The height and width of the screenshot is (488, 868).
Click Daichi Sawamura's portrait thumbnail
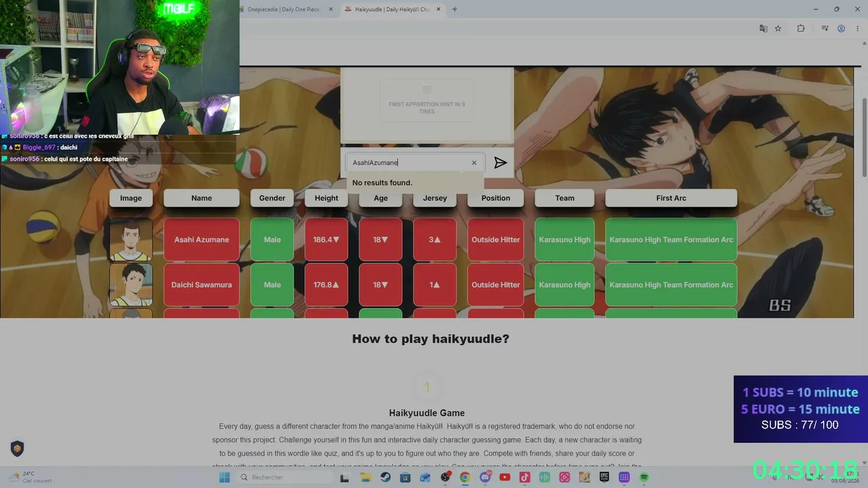tap(131, 285)
